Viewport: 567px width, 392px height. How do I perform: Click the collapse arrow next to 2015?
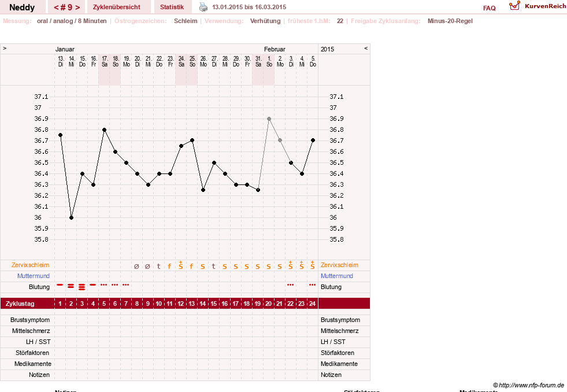366,48
